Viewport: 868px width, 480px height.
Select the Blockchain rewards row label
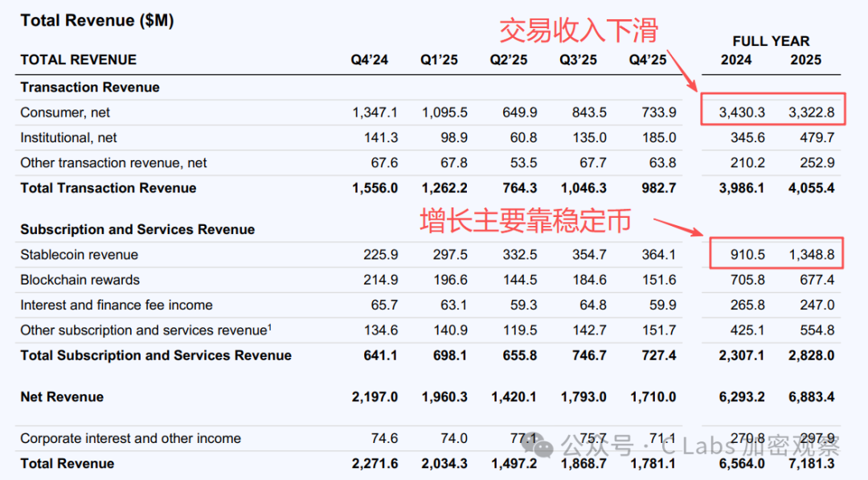click(80, 280)
